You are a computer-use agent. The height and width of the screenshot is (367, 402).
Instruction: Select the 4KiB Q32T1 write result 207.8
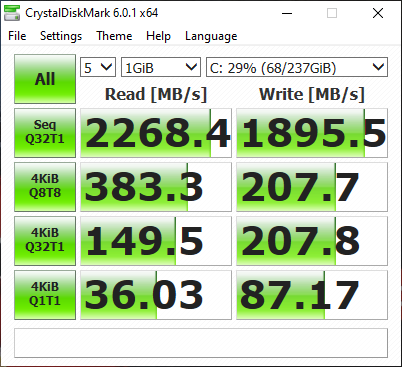tap(312, 241)
